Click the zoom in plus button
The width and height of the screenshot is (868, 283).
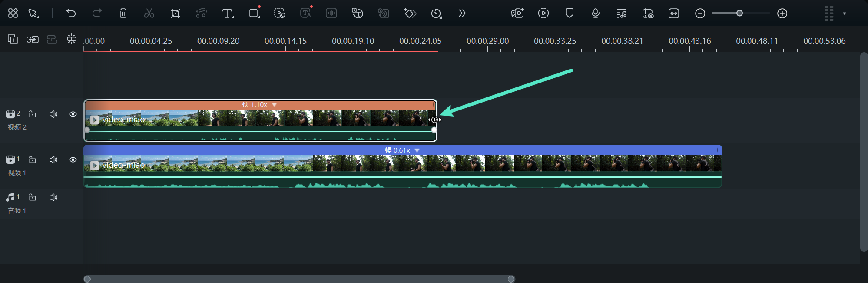pos(782,13)
